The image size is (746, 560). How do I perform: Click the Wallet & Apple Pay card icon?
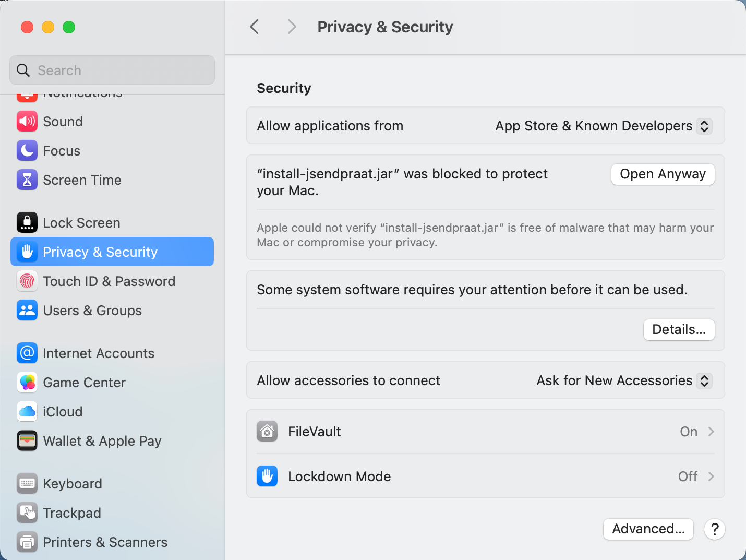(27, 441)
